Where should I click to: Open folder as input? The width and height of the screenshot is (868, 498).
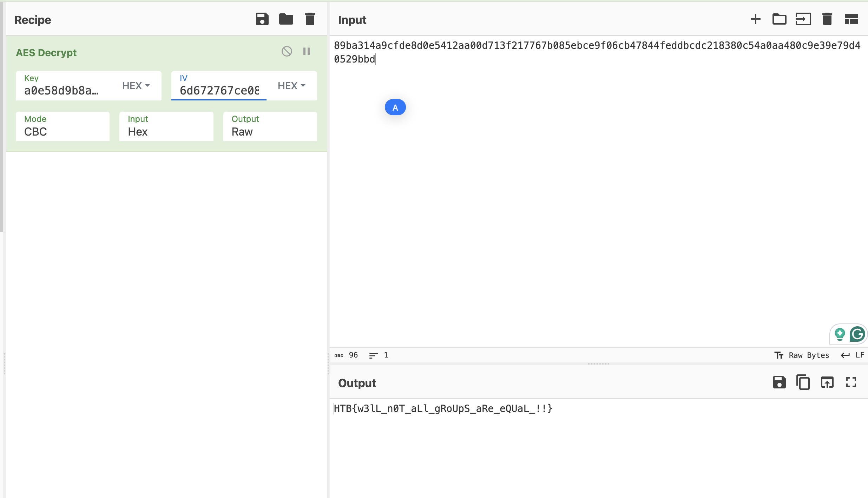click(779, 19)
